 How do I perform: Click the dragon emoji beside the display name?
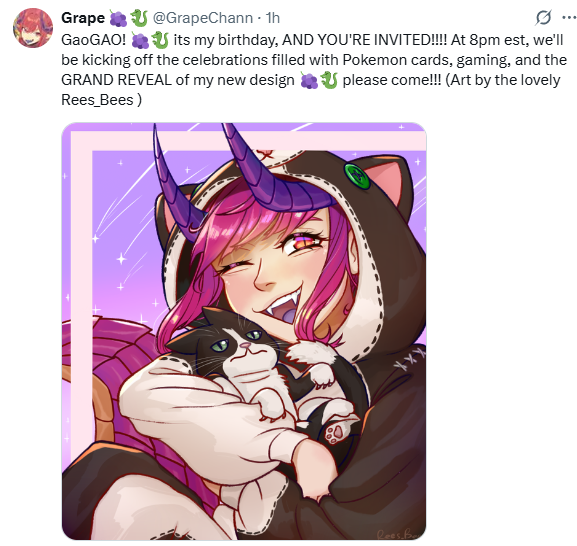[x=139, y=18]
